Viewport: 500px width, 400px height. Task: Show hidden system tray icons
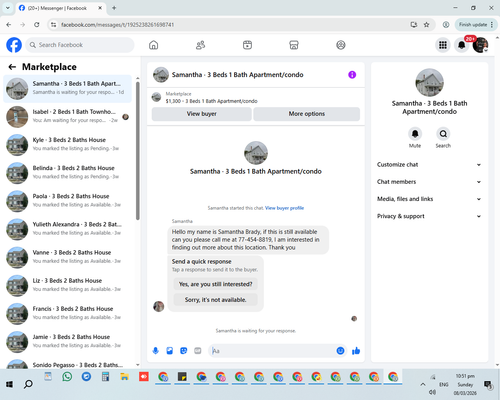coord(423,384)
